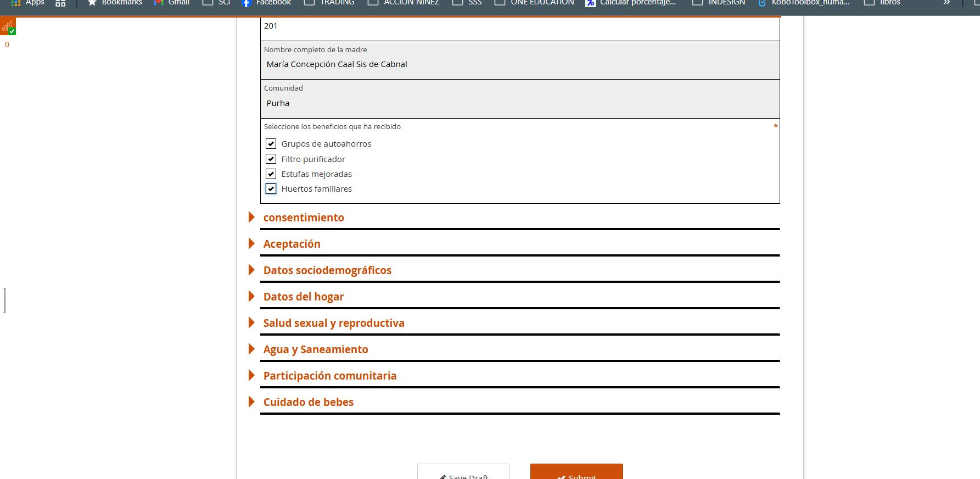Open the Calcular porcentaje bookmark
980x479 pixels.
(631, 3)
